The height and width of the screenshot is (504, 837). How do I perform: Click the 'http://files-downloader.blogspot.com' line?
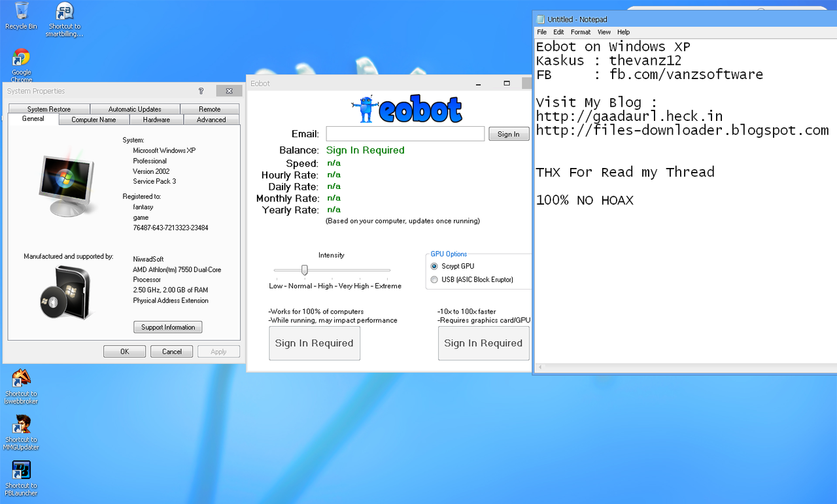682,130
